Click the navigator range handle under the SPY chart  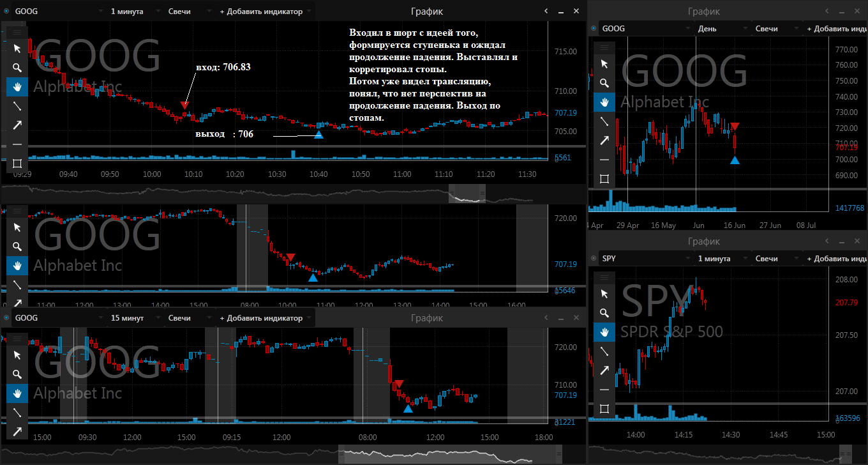pyautogui.click(x=844, y=454)
